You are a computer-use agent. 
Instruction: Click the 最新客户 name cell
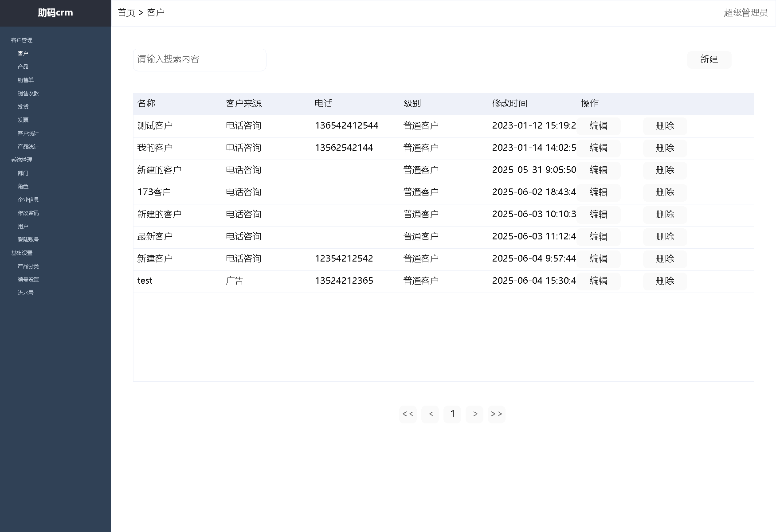tap(155, 236)
